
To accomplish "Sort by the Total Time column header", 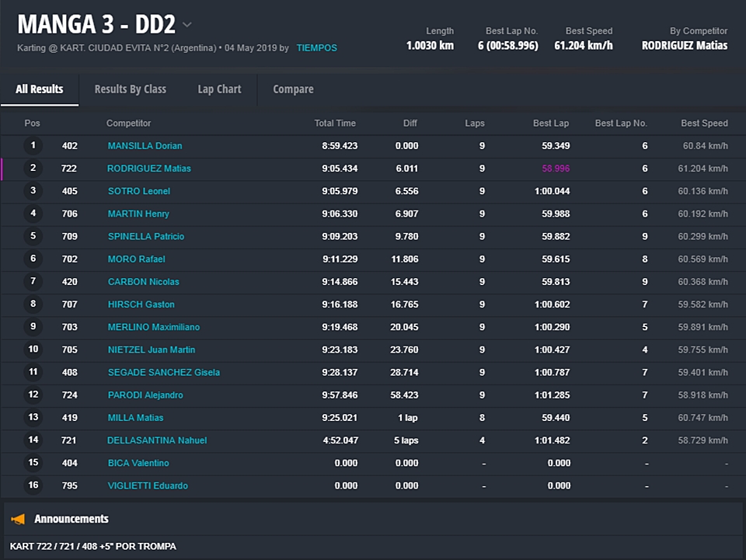I will point(335,123).
